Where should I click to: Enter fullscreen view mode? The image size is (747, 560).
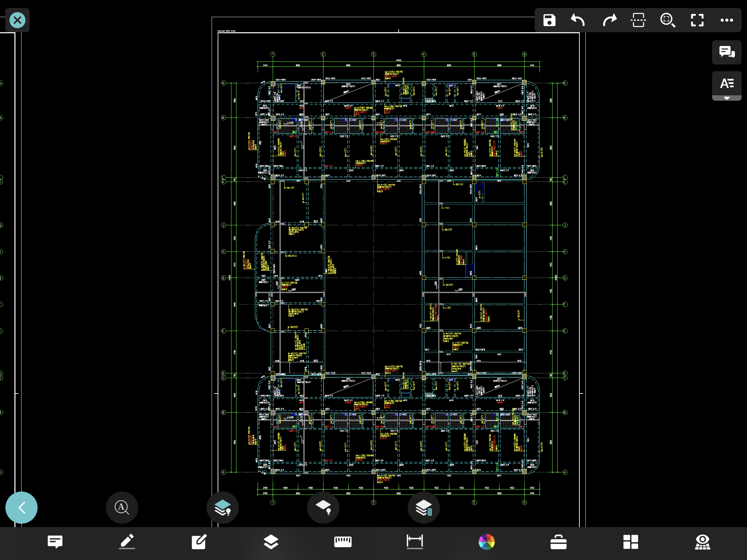tap(697, 20)
